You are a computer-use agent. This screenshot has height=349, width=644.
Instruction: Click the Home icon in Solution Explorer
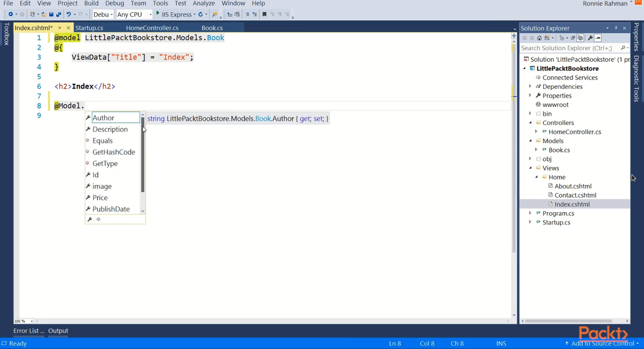(x=539, y=38)
